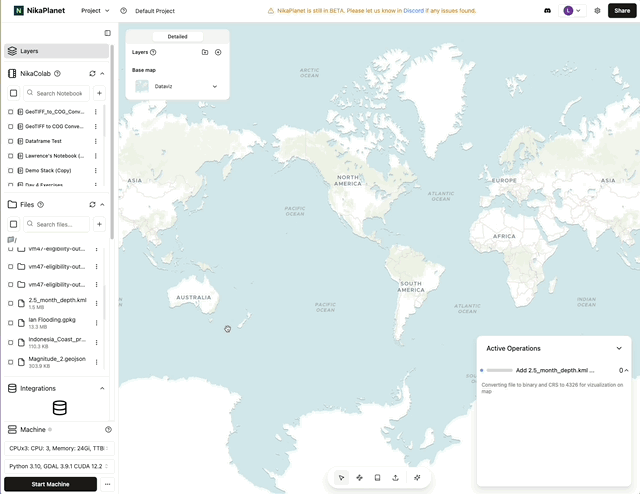
Task: Refresh the Files list
Action: 92,205
